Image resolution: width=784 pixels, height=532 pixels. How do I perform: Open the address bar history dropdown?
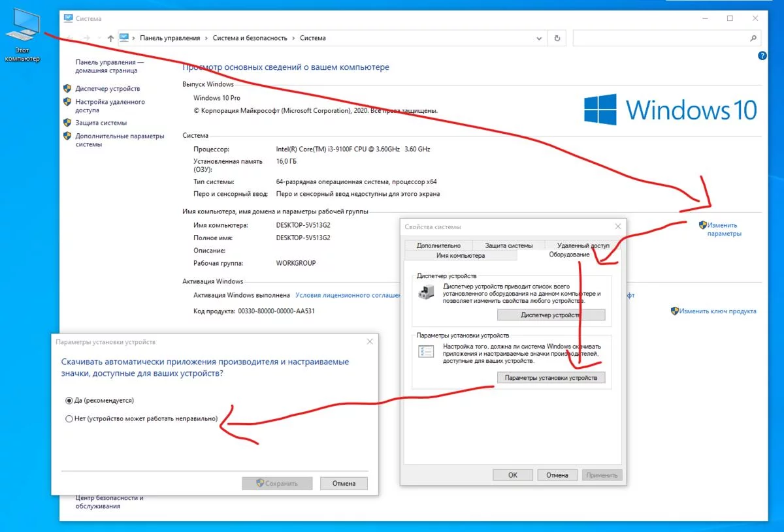(539, 39)
